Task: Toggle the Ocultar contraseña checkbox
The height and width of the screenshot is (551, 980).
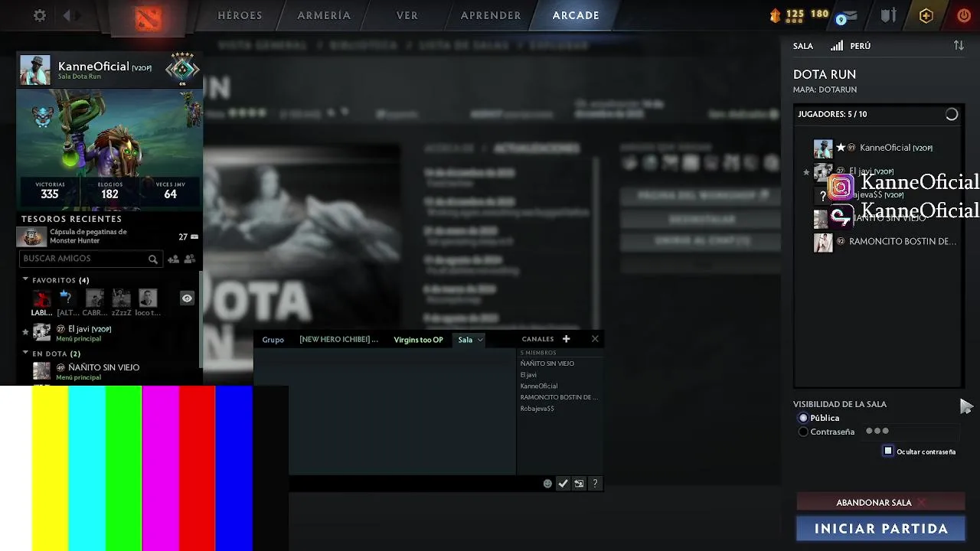Action: (x=888, y=451)
